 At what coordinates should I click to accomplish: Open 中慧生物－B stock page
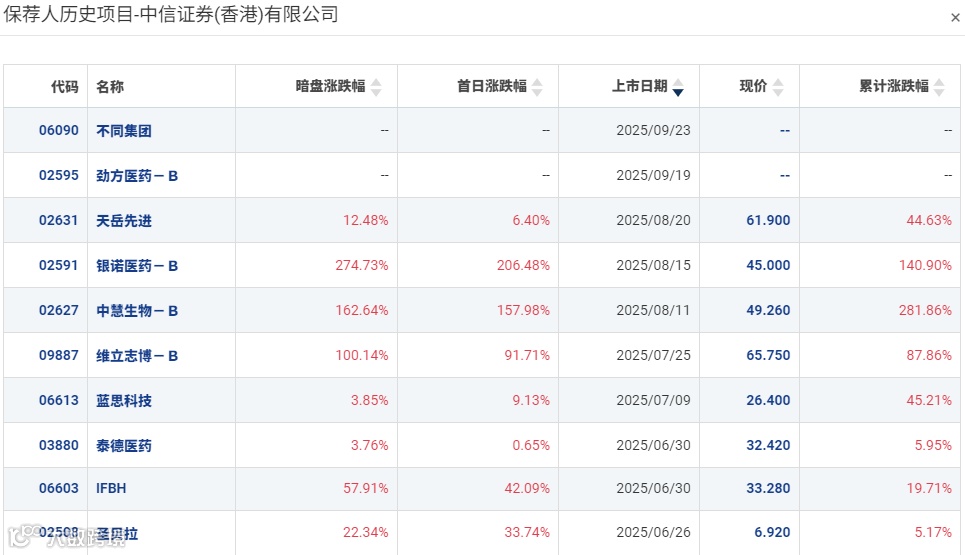(137, 311)
